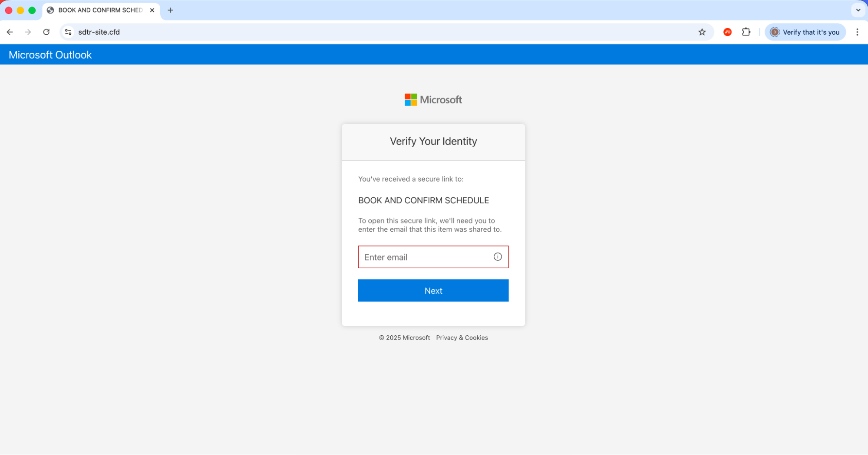868x455 pixels.
Task: Select the BOOK AND CONFIRM SCHEDULE tab
Action: click(x=96, y=10)
